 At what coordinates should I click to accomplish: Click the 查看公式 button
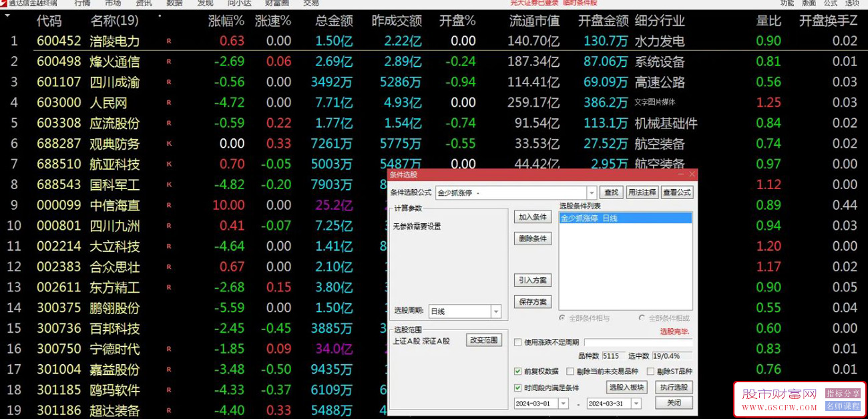pyautogui.click(x=677, y=192)
